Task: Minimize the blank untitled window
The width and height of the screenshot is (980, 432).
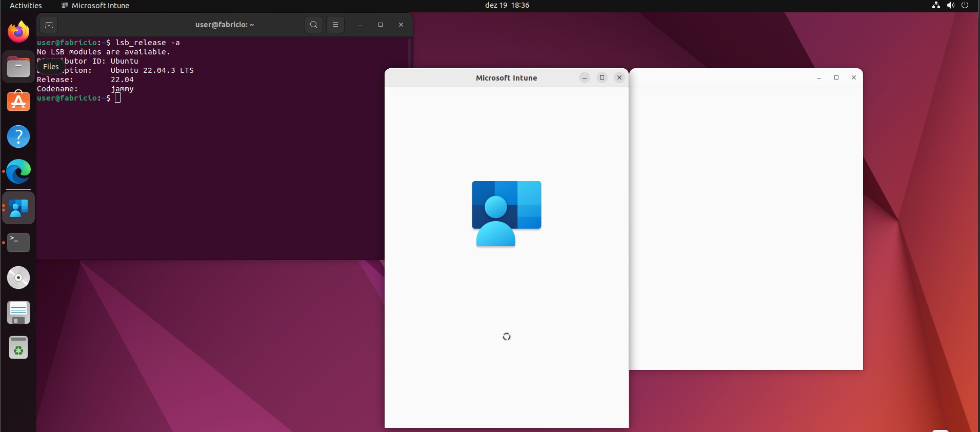Action: click(x=819, y=77)
